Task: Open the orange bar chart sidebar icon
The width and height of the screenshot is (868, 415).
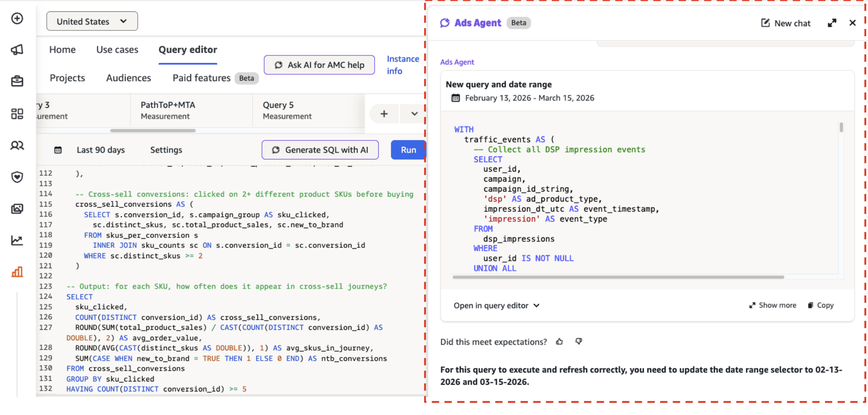Action: point(17,272)
